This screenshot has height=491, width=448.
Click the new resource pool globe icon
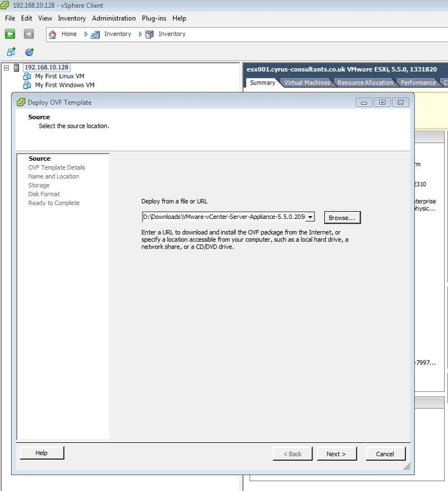coord(30,52)
